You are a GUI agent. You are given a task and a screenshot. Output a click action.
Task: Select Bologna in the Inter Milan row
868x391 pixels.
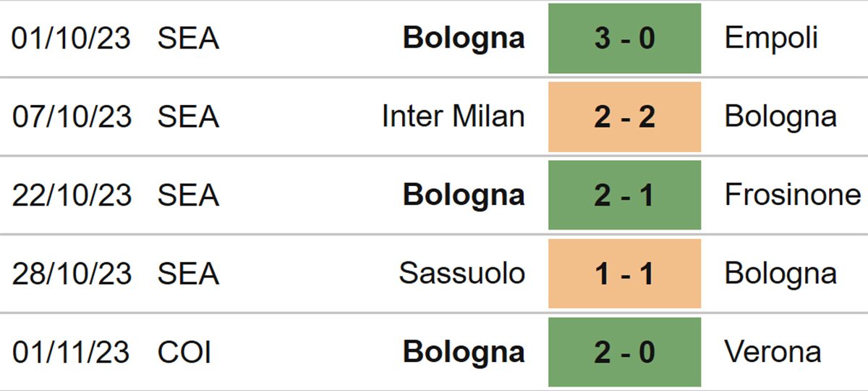780,117
